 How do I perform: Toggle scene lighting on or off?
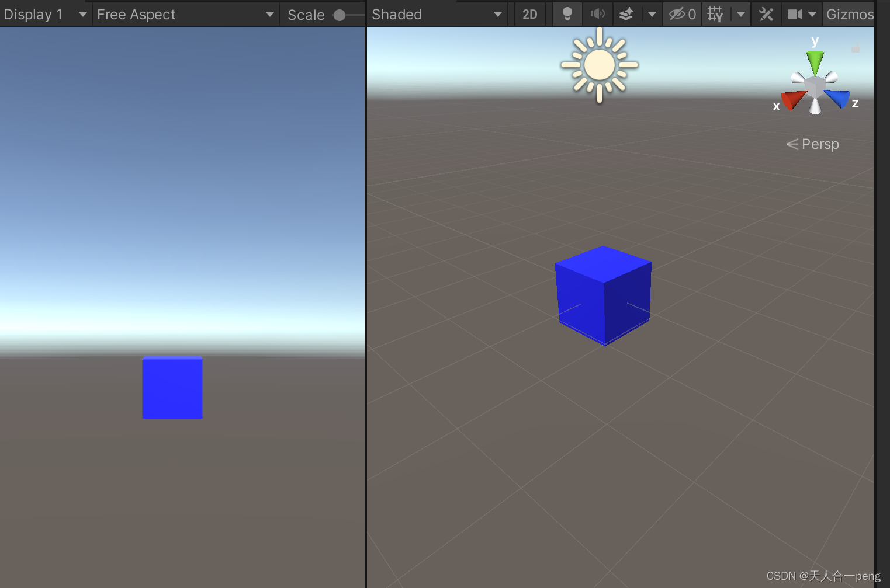click(x=567, y=14)
